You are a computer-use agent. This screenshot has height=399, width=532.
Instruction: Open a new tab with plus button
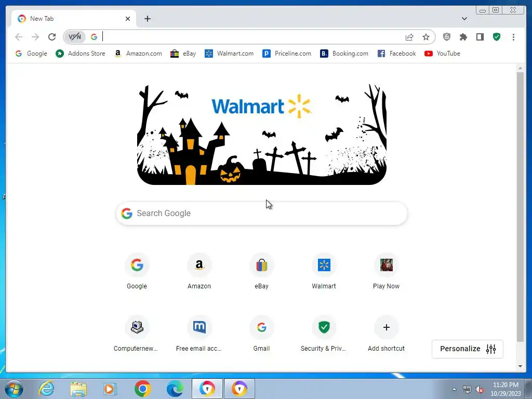[147, 19]
